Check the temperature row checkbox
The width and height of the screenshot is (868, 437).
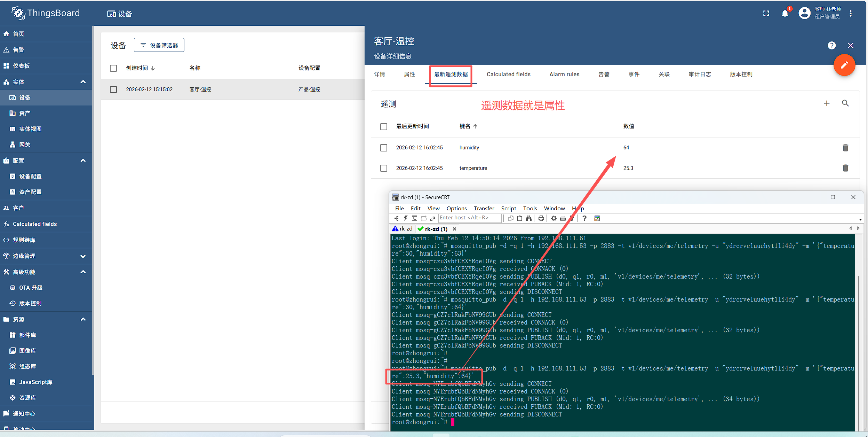point(384,168)
